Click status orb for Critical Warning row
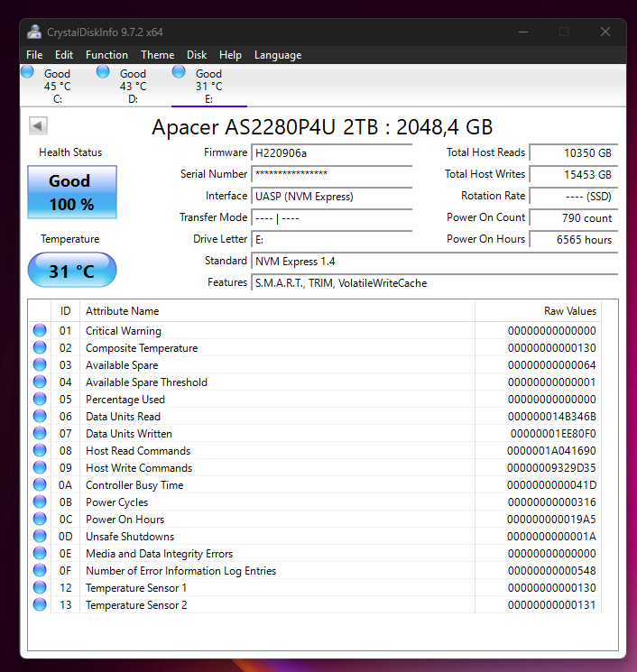The height and width of the screenshot is (672, 637). (40, 330)
